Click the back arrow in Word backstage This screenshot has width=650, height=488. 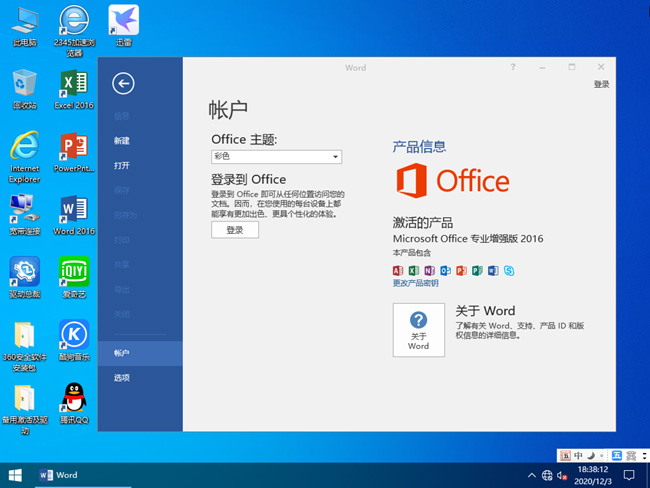click(x=123, y=83)
